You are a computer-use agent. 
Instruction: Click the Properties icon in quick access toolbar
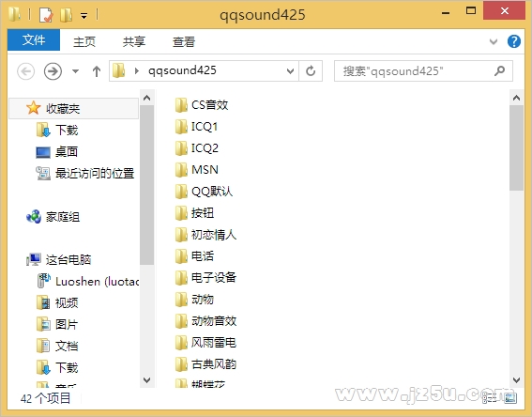pos(46,15)
